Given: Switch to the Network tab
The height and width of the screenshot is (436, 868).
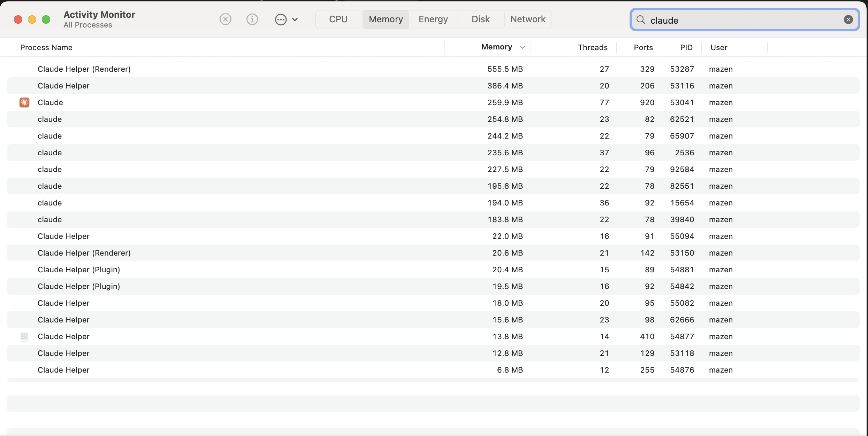Looking at the screenshot, I should (528, 19).
